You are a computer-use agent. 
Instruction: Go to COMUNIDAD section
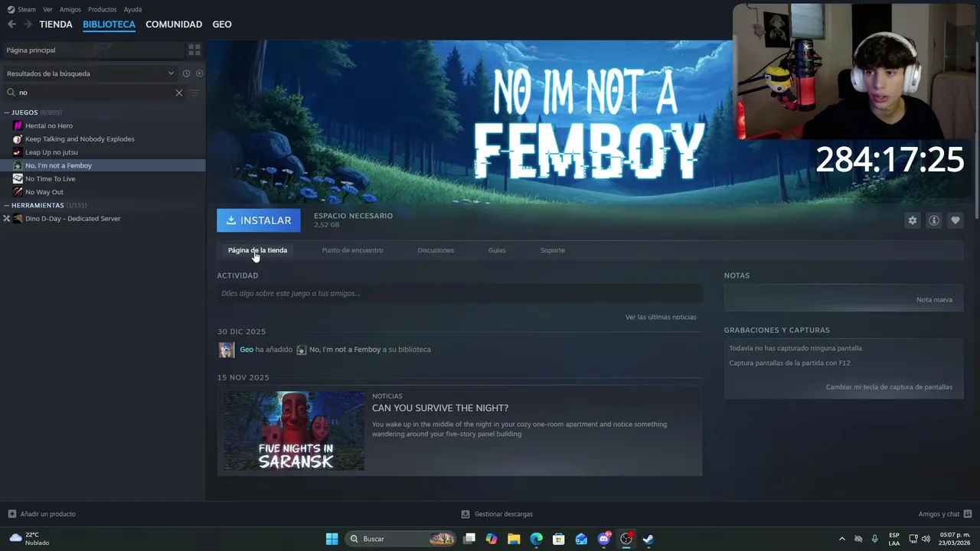[174, 24]
